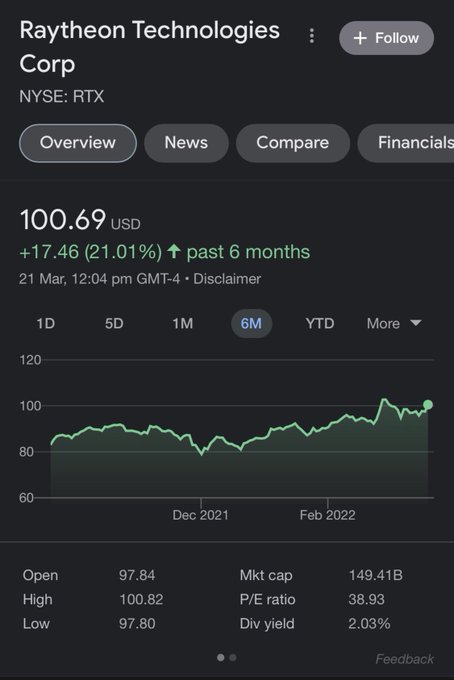Click the P/E ratio label

(267, 600)
